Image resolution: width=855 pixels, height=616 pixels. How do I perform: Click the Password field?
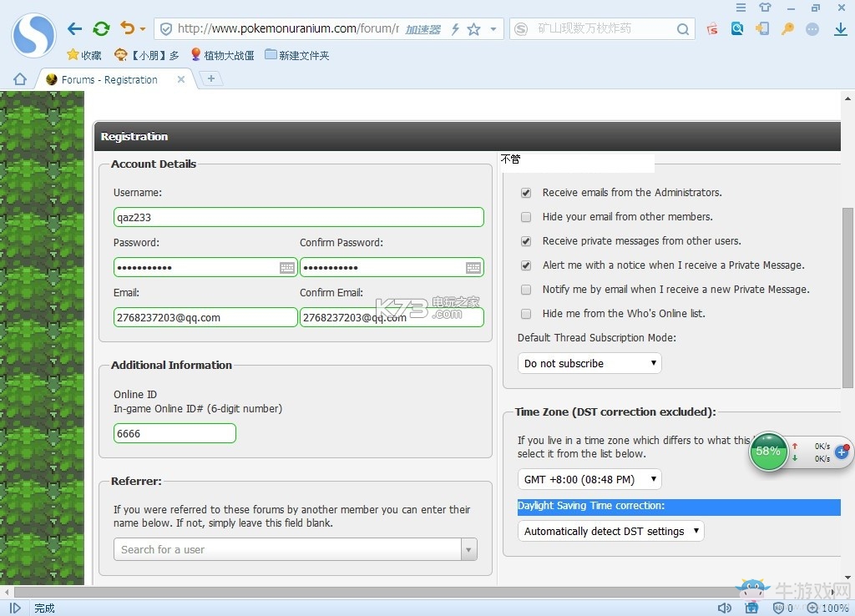coord(205,267)
